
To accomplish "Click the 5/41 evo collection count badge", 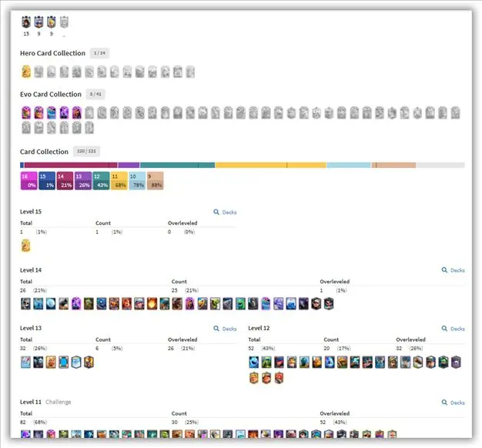I will [95, 94].
